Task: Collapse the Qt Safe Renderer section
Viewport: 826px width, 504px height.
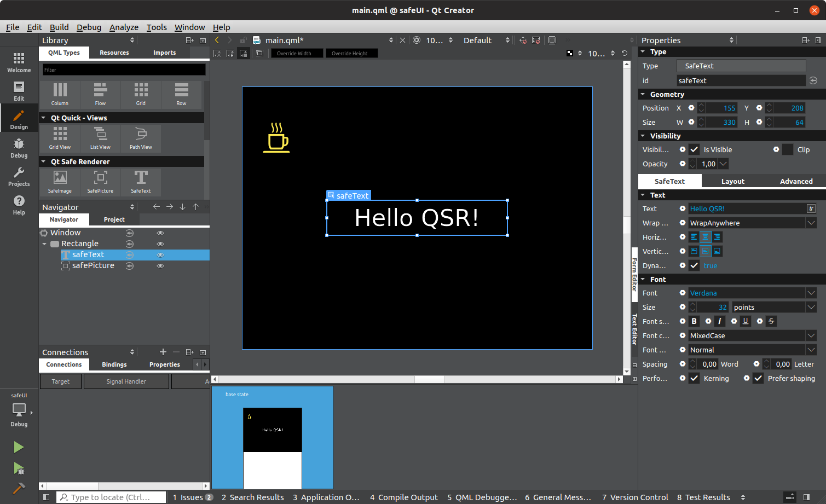Action: (43, 162)
